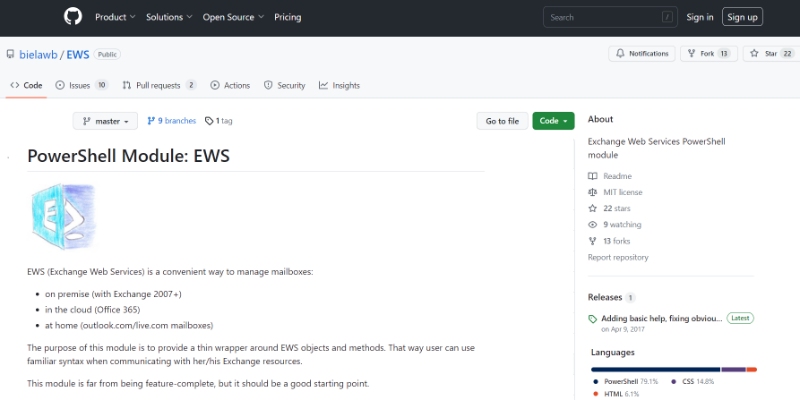Click the Notifications bell button

pos(642,53)
